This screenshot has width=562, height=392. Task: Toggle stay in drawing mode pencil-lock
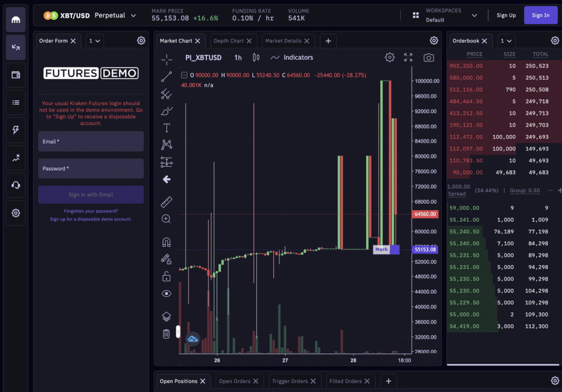(x=166, y=259)
